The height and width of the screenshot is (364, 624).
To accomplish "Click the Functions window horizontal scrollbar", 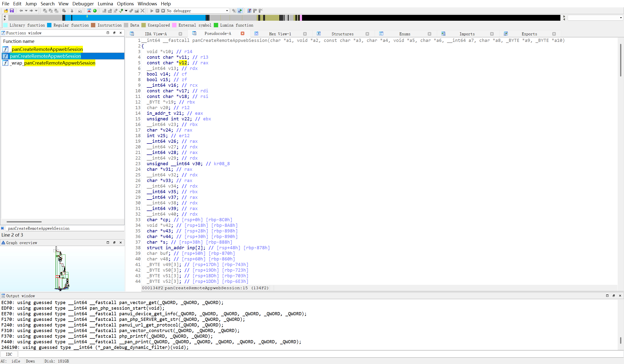I will click(x=24, y=222).
